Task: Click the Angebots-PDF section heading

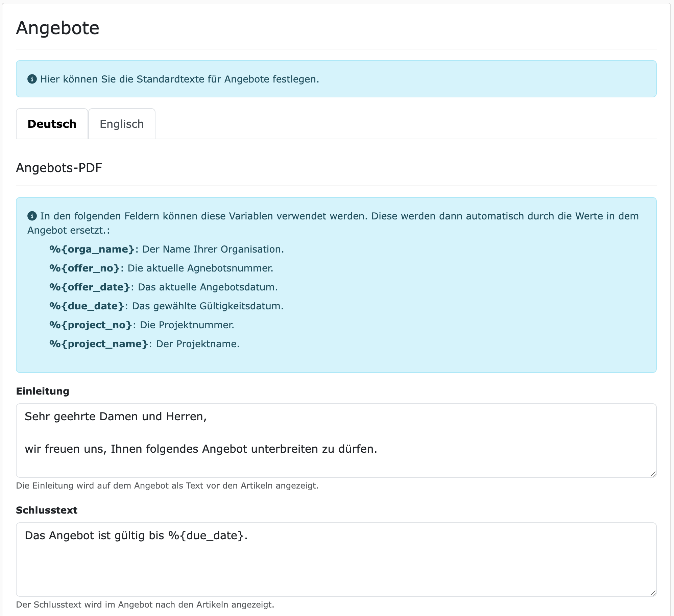Action: pos(59,168)
